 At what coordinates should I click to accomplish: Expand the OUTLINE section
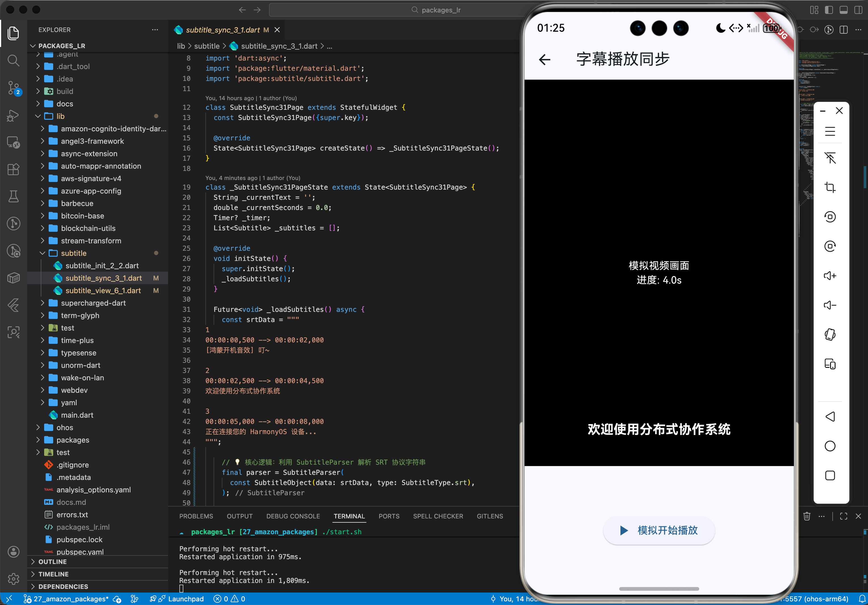pos(53,562)
